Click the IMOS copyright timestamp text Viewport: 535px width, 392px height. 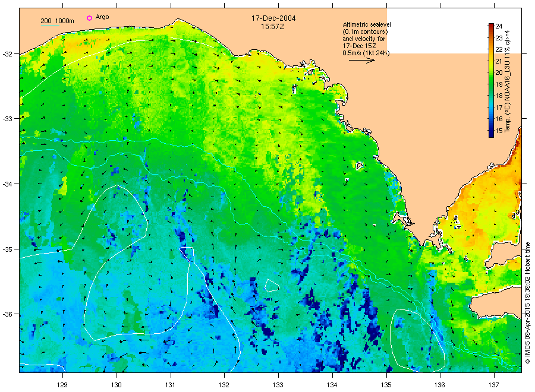(x=527, y=303)
